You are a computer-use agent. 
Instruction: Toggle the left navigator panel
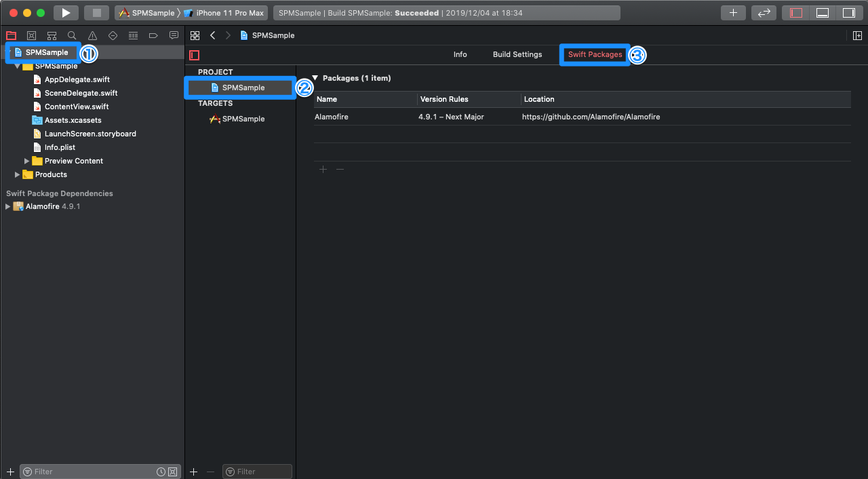click(x=797, y=13)
